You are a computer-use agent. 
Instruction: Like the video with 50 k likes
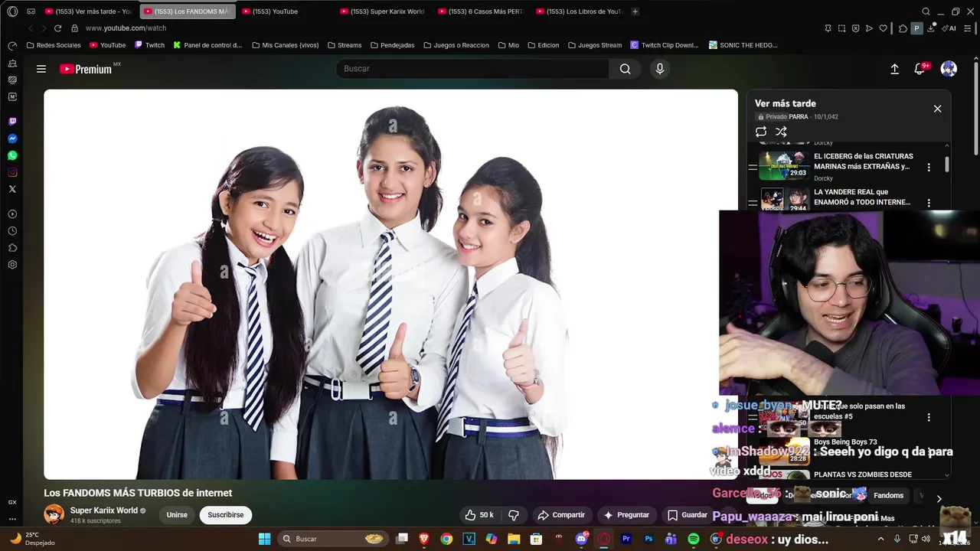480,515
